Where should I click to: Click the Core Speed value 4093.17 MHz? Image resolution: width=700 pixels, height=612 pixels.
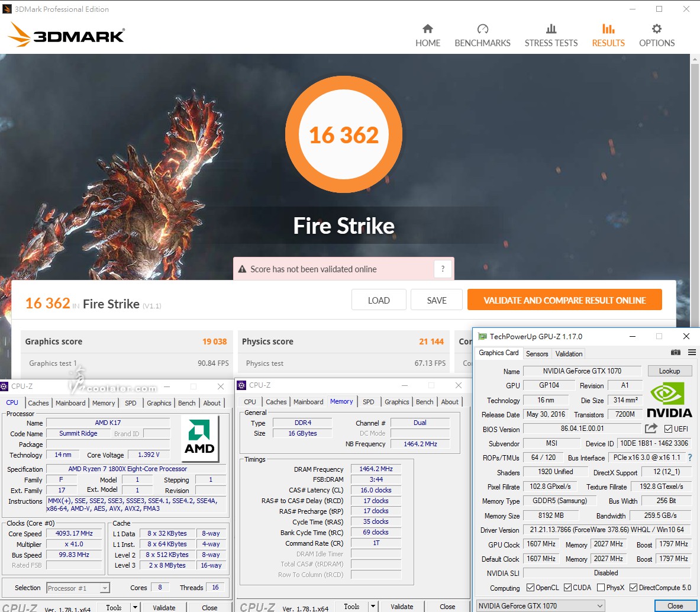click(74, 533)
